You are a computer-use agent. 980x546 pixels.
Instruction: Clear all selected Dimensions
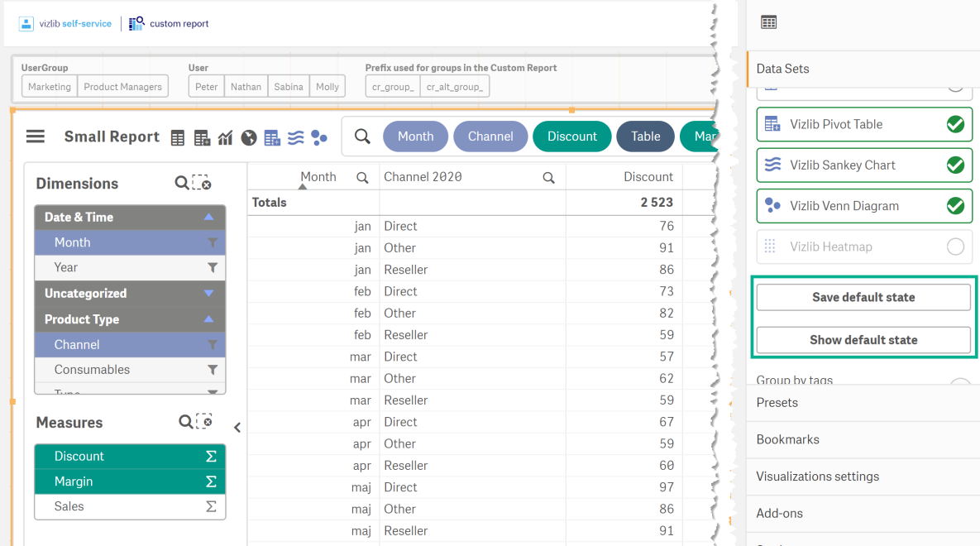point(202,183)
